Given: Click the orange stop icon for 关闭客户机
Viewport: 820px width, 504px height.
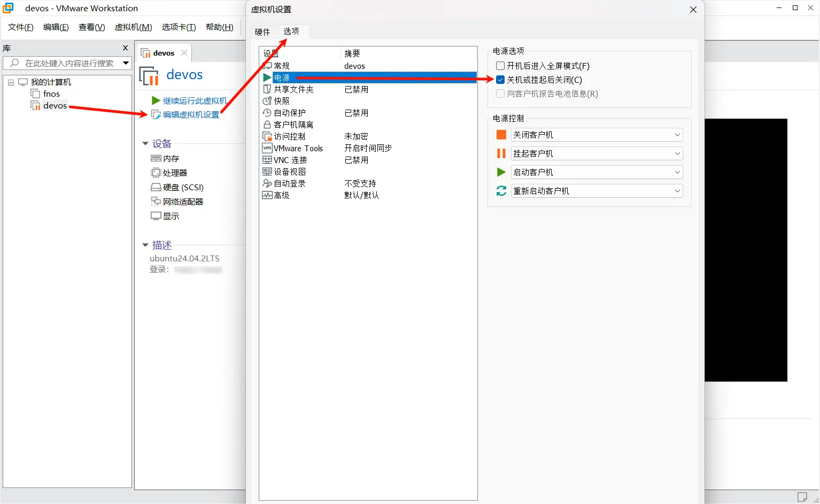Looking at the screenshot, I should [x=501, y=135].
